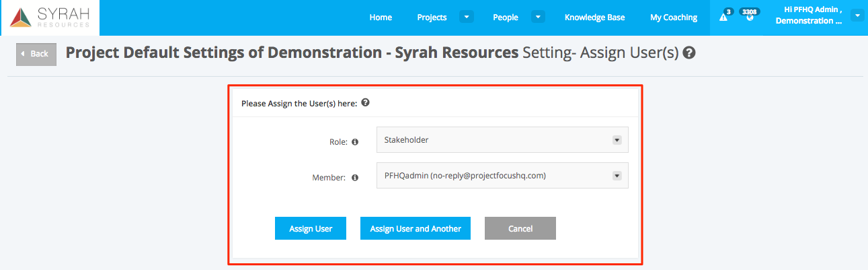
Task: Click the Cancel button
Action: pyautogui.click(x=520, y=228)
